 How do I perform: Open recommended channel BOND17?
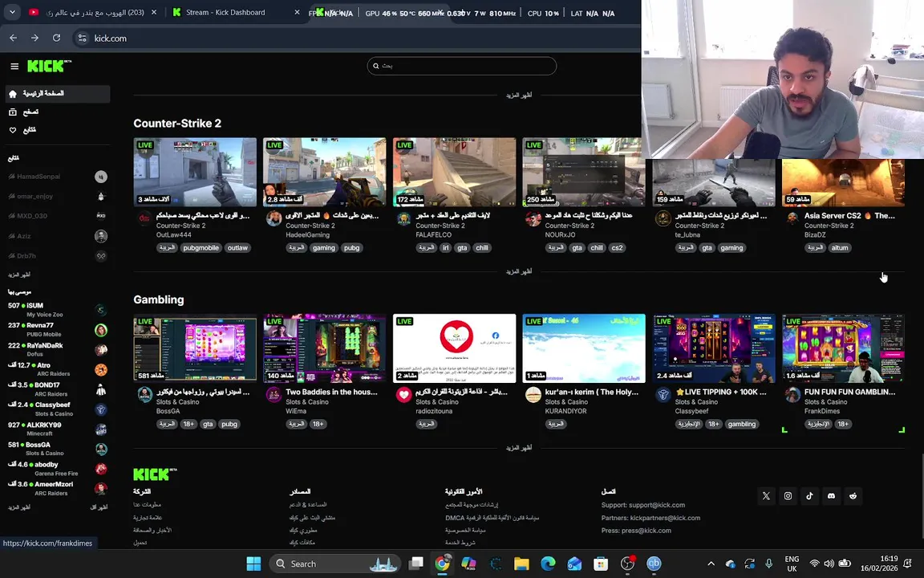[57, 389]
